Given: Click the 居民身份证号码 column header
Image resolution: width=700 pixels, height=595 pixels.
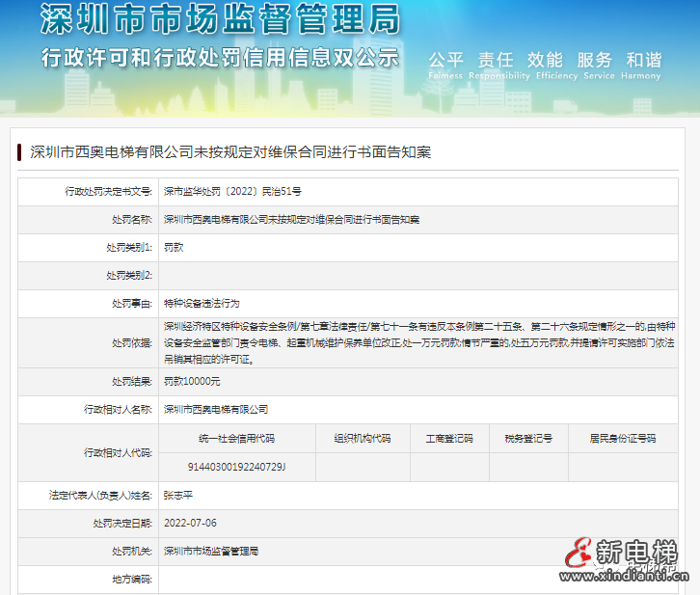Looking at the screenshot, I should [623, 439].
